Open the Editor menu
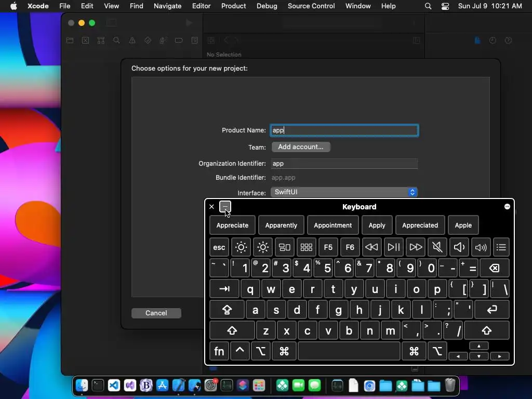Viewport: 532px width, 399px height. [x=201, y=6]
